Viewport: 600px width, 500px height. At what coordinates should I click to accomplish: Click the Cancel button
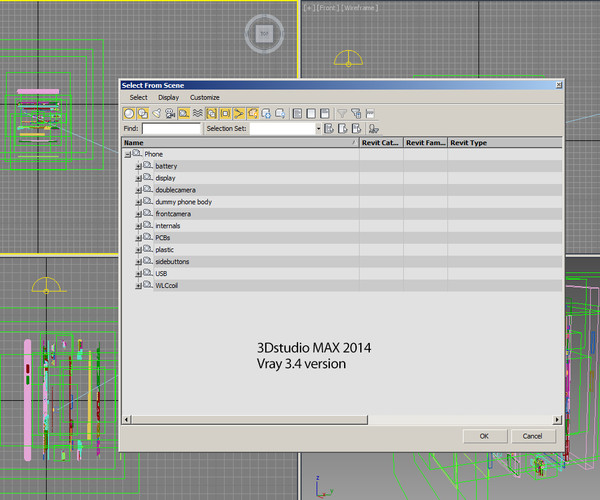pos(532,436)
